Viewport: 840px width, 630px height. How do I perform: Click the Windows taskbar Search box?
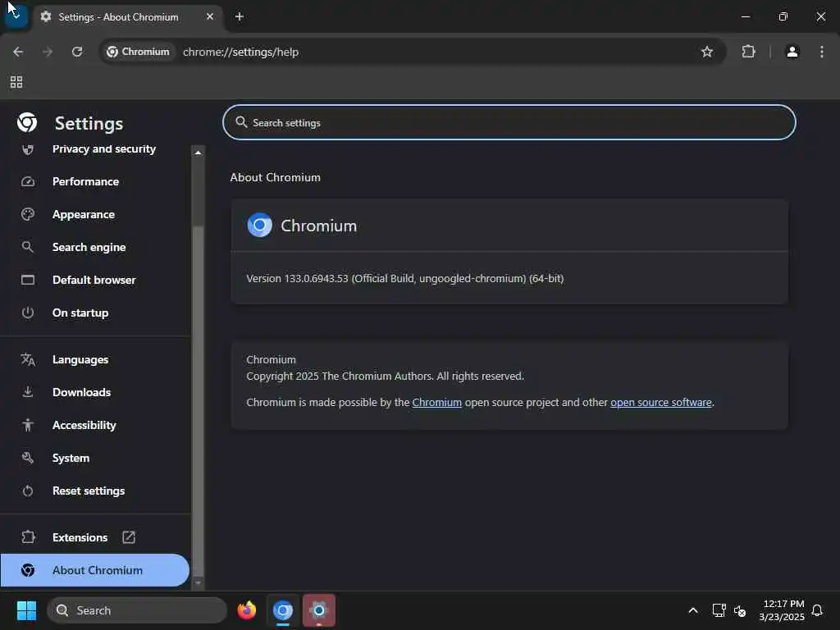137,610
